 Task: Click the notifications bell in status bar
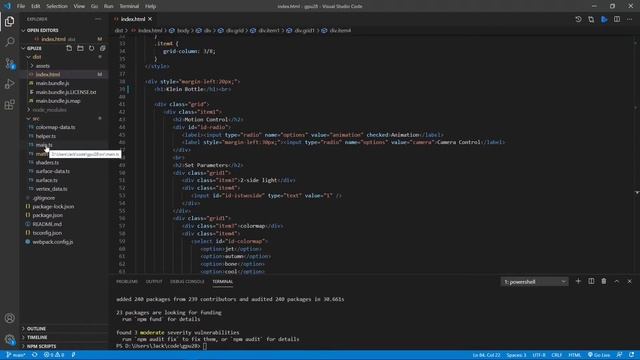pos(631,355)
